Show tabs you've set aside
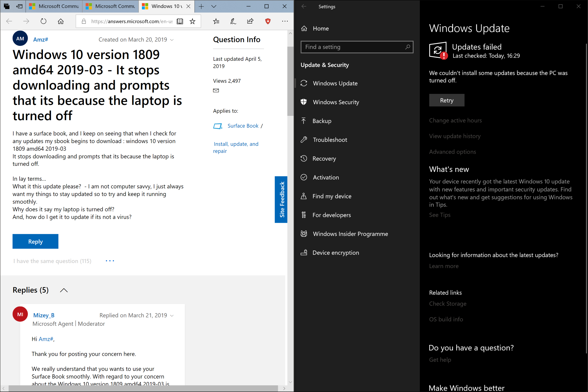This screenshot has width=588, height=392. pos(7,6)
